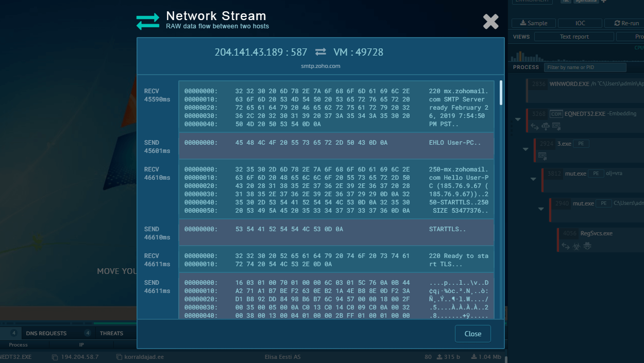Click the biohazard icon under RegSvcs.exe
Viewport: 644px width, 363px height.
coord(576,247)
